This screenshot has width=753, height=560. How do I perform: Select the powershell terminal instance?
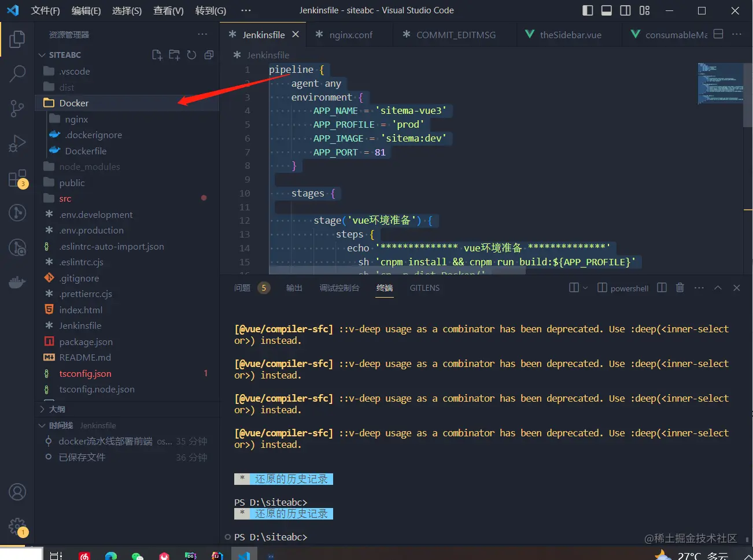tap(623, 288)
